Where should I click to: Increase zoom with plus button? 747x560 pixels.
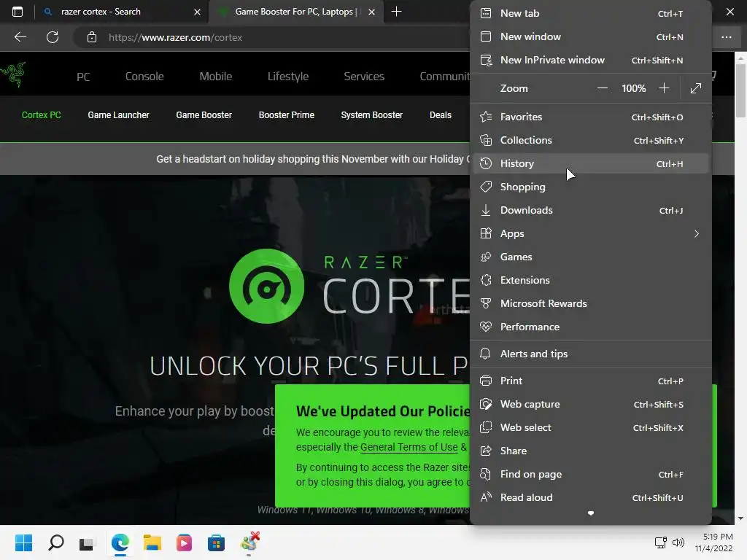(x=664, y=88)
